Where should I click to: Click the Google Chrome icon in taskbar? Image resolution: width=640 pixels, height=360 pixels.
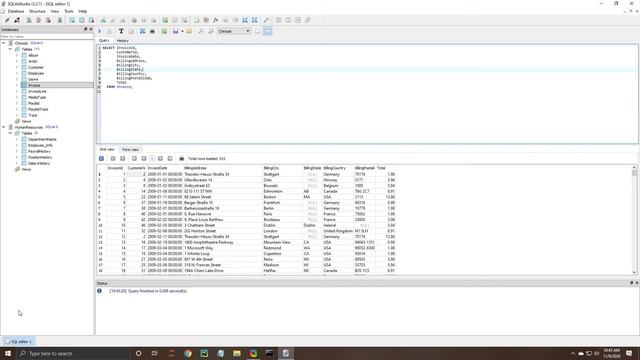[x=188, y=353]
